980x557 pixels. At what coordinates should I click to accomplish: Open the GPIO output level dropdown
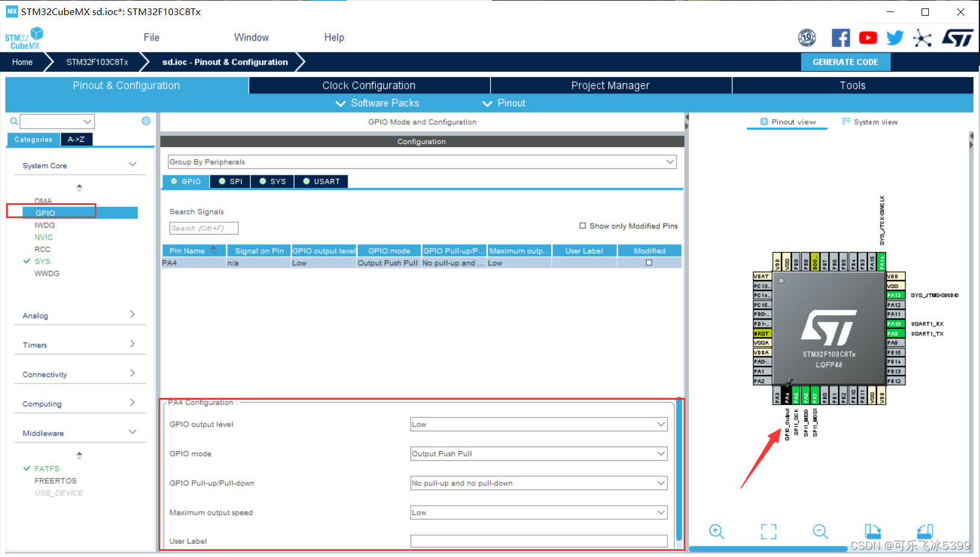(x=539, y=424)
